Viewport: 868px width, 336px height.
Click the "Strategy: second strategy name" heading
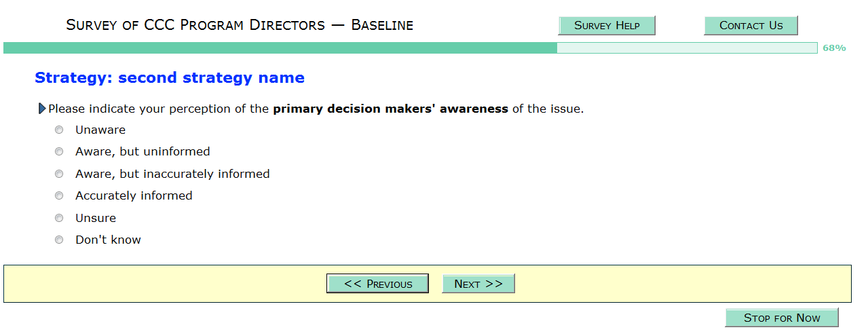[x=170, y=78]
